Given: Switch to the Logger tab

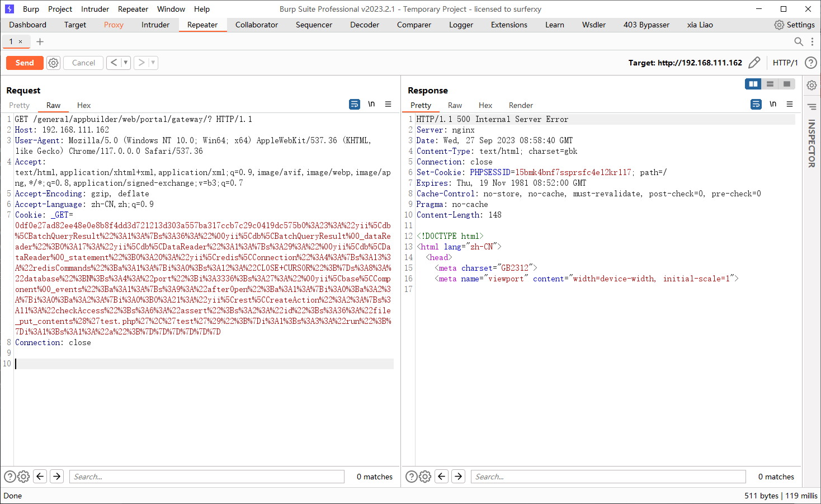Looking at the screenshot, I should click(461, 25).
